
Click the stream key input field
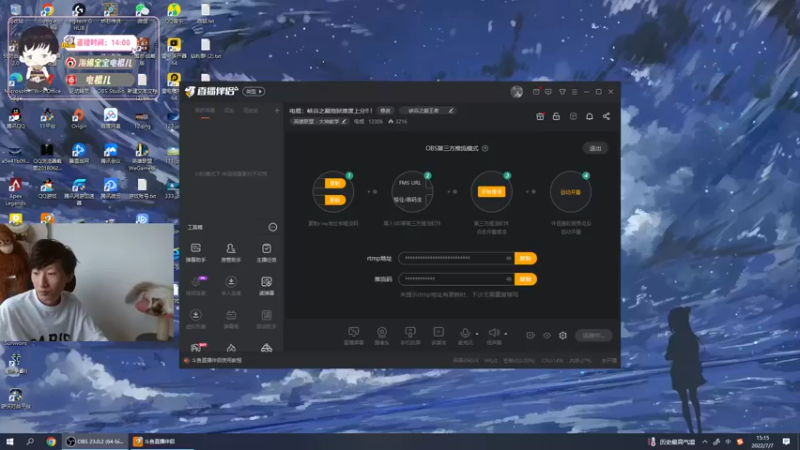(456, 279)
